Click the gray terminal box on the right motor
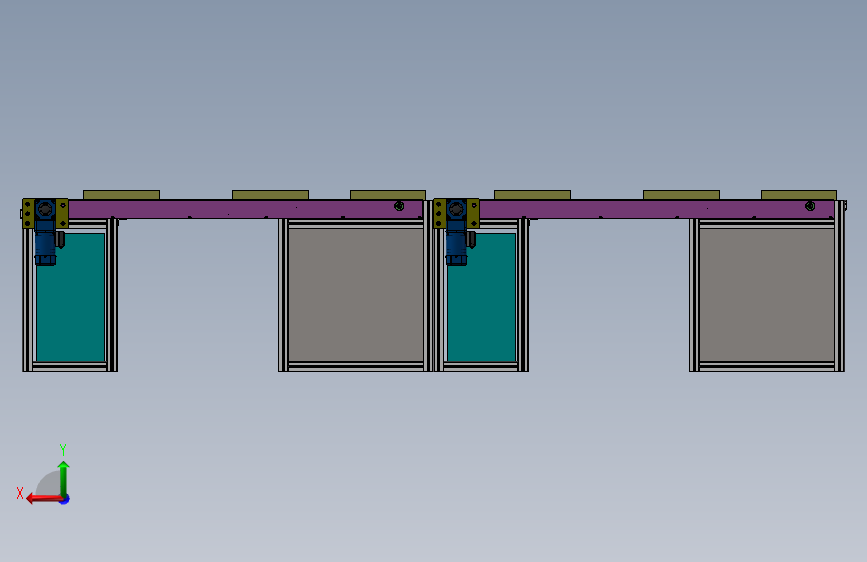The width and height of the screenshot is (867, 562). pyautogui.click(x=471, y=240)
